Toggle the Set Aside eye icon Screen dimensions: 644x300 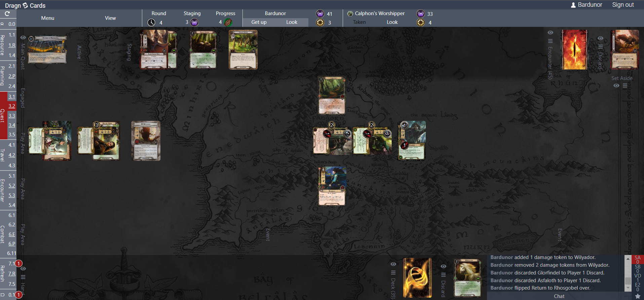[x=616, y=86]
